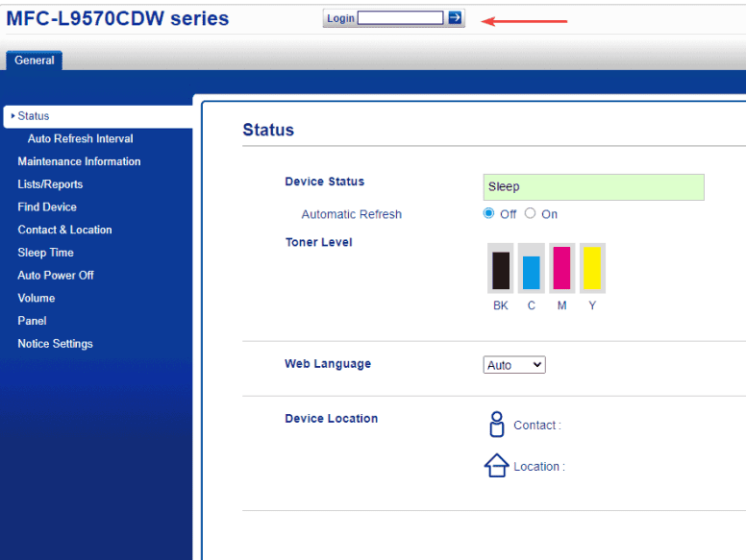Click the magenta toner level icon
The height and width of the screenshot is (560, 746).
(x=561, y=269)
